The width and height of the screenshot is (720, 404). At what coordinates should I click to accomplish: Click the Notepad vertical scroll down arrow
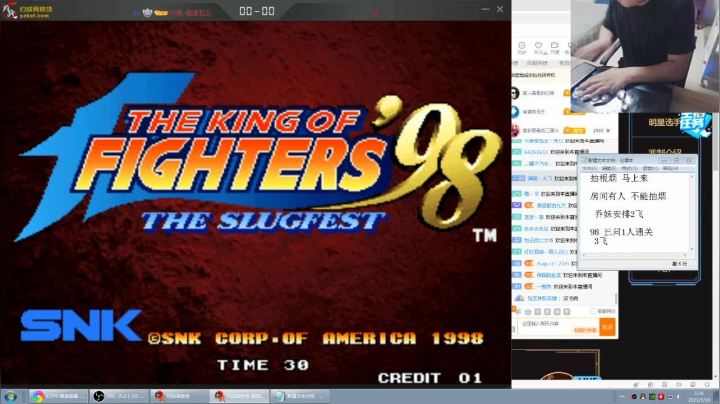(692, 249)
